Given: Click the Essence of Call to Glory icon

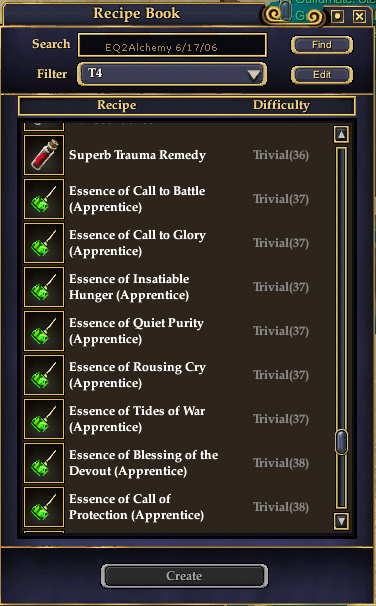Looking at the screenshot, I should (x=44, y=243).
